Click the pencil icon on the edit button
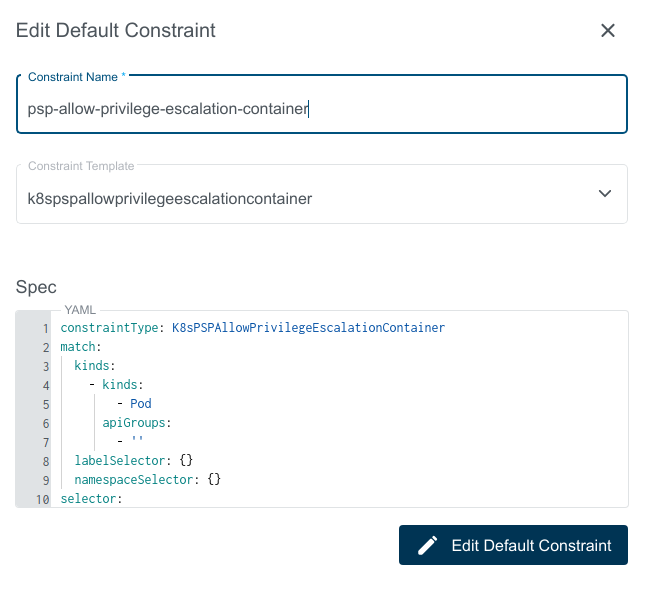646x592 pixels. [428, 545]
